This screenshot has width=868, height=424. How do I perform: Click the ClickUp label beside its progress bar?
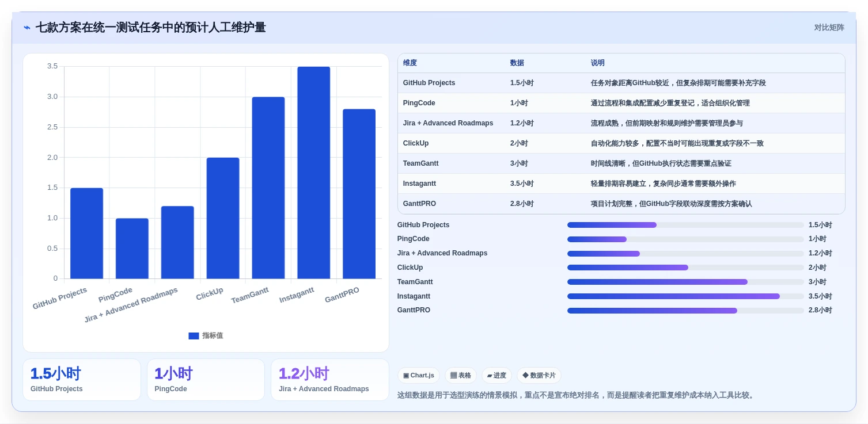point(410,268)
